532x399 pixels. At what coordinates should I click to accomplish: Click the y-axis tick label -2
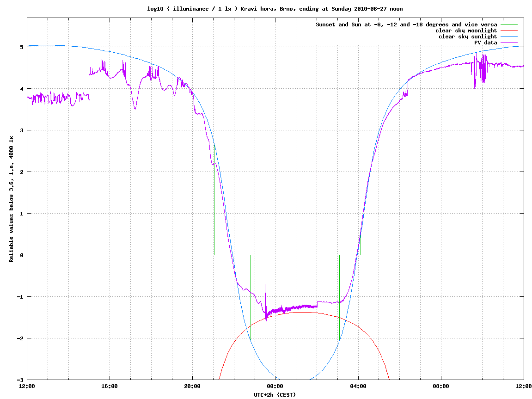[x=20, y=338]
